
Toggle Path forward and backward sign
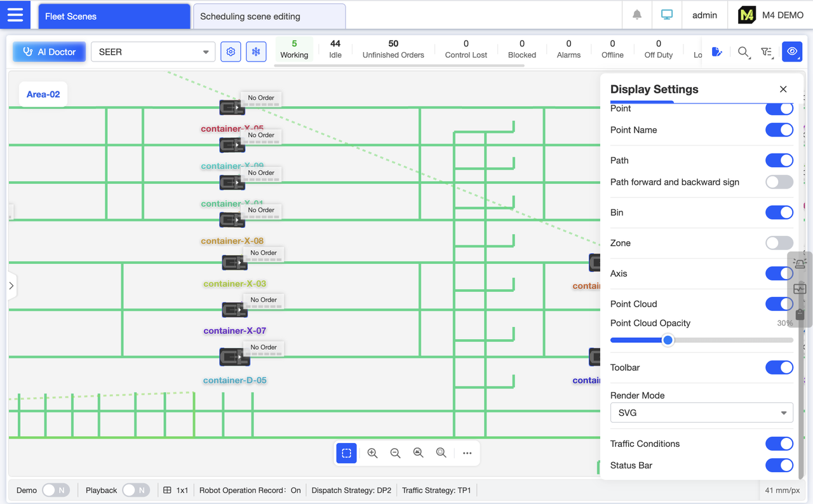click(779, 182)
